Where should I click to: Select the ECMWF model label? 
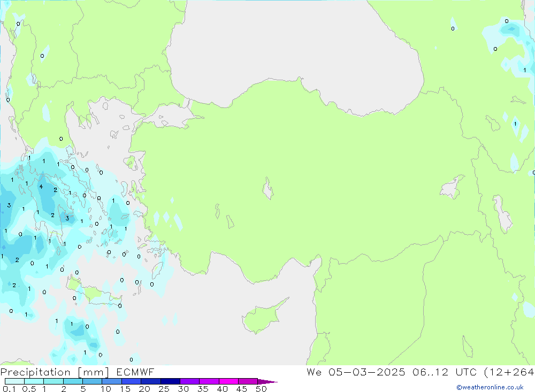[135, 372]
